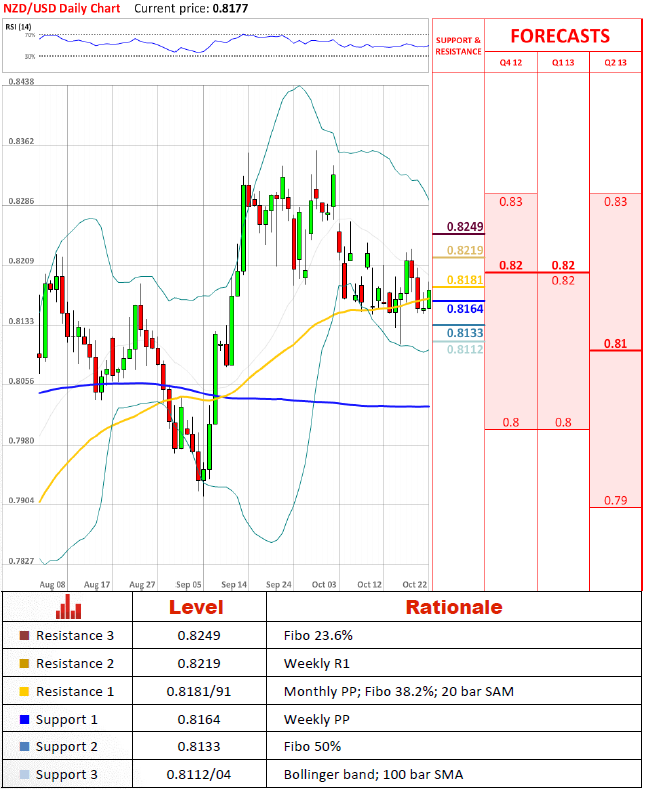Switch to the Q2 13 forecast column
645x789 pixels.
[615, 62]
